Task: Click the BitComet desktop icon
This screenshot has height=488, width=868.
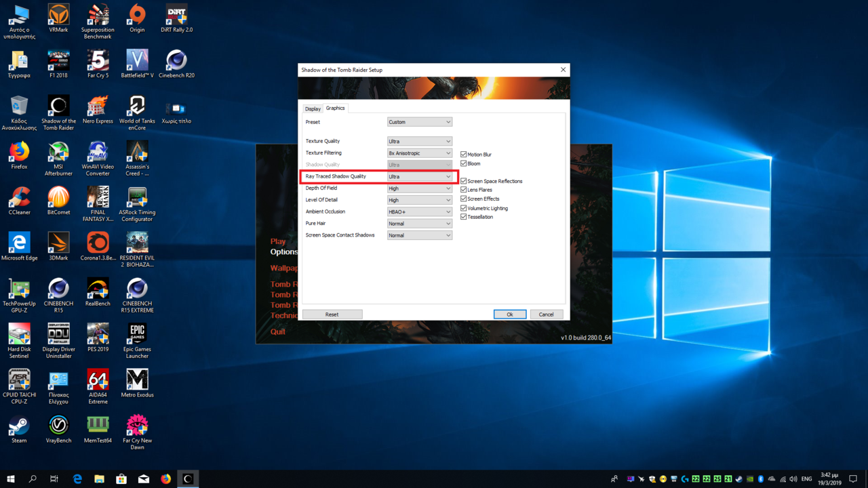Action: [x=58, y=201]
